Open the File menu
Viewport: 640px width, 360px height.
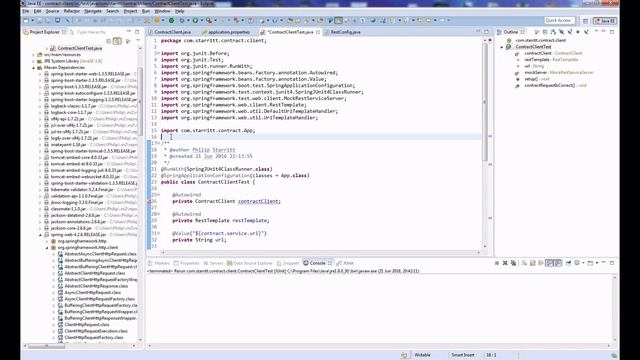[26, 11]
